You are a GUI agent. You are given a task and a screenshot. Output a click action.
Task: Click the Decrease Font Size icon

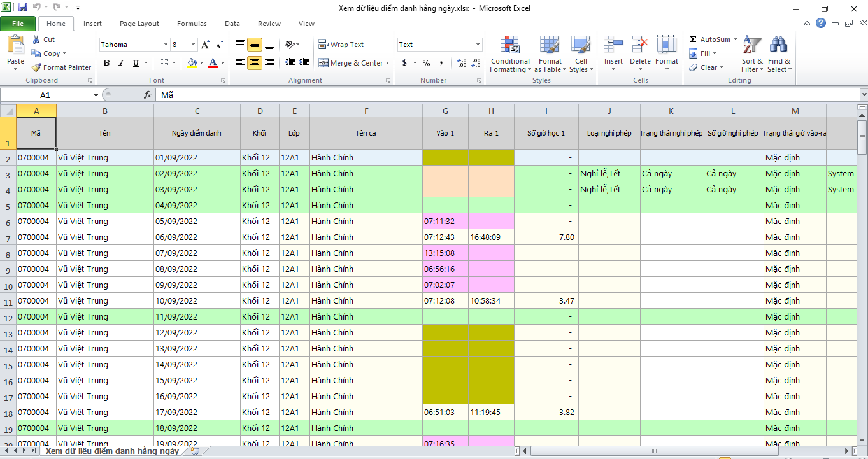pos(219,45)
